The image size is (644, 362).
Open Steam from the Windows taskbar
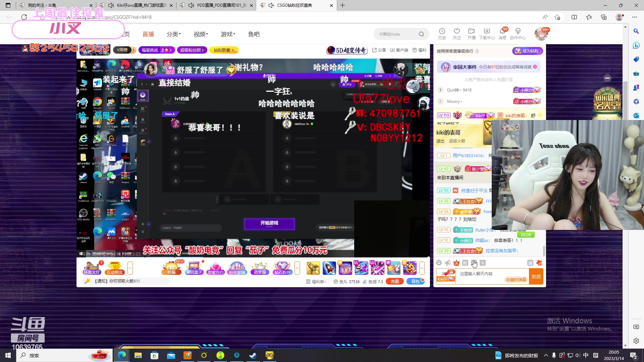tap(253, 355)
